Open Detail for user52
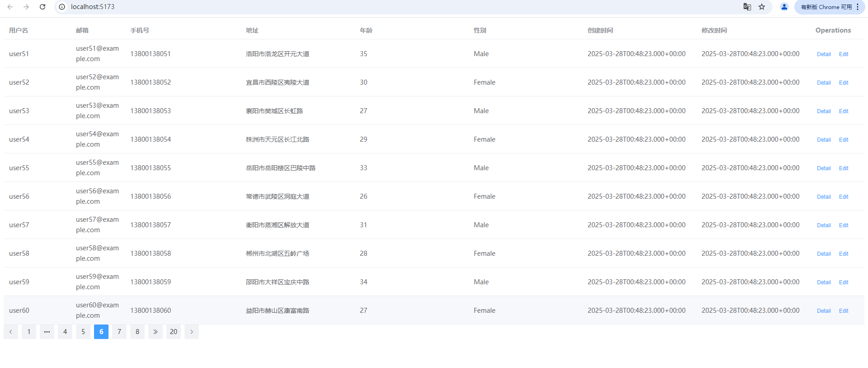This screenshot has width=868, height=368. point(824,83)
